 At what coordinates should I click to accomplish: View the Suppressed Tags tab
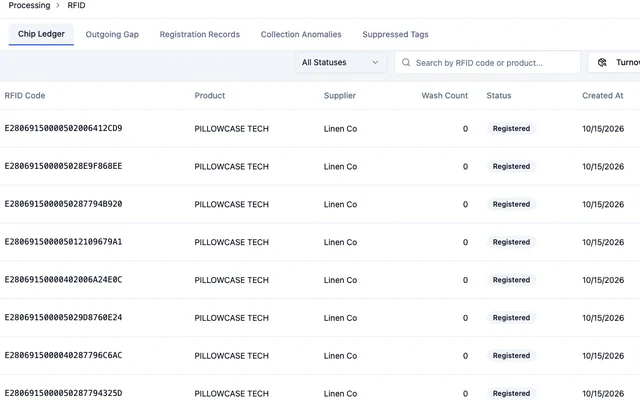tap(395, 35)
